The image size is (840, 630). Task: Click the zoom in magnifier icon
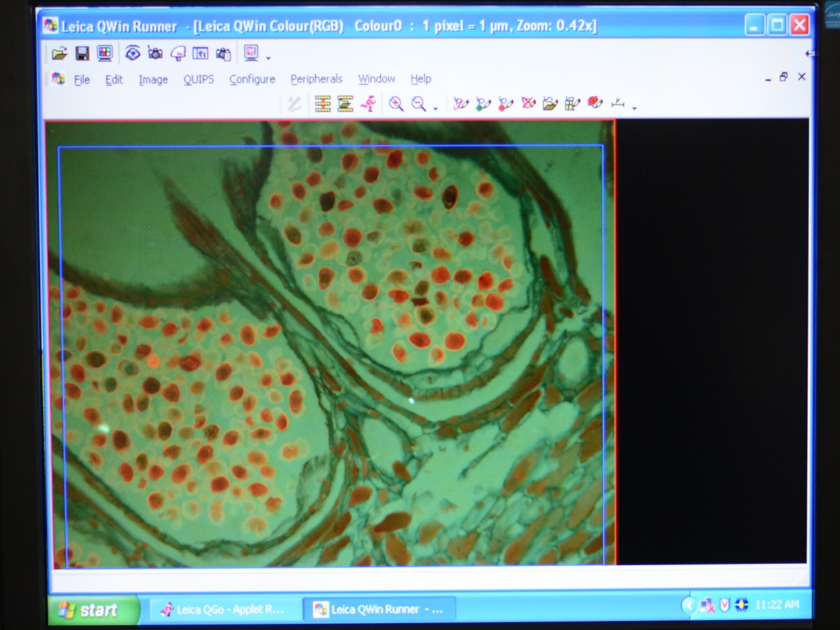point(396,104)
